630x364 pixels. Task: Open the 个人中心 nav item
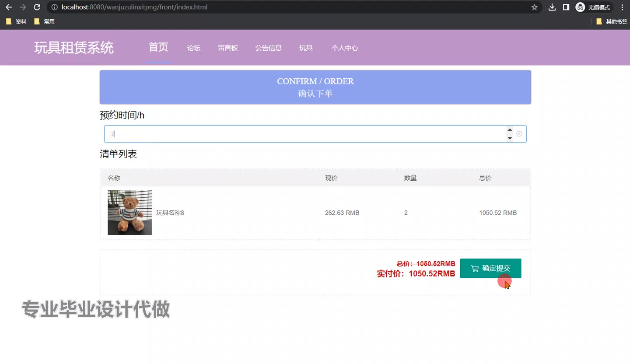(x=345, y=48)
